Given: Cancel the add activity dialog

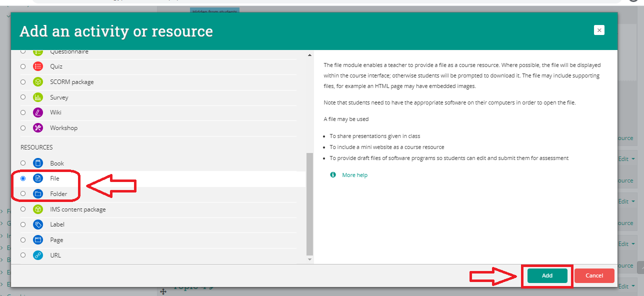Looking at the screenshot, I should [x=594, y=276].
